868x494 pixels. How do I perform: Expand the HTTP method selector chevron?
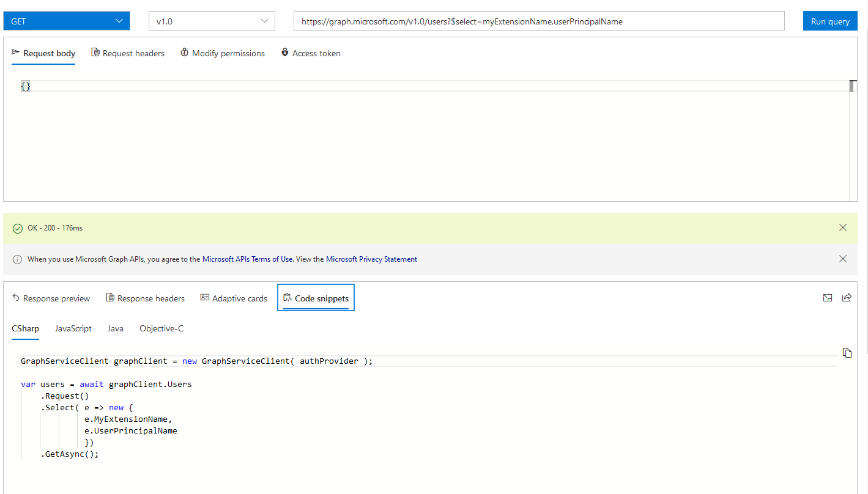[120, 20]
